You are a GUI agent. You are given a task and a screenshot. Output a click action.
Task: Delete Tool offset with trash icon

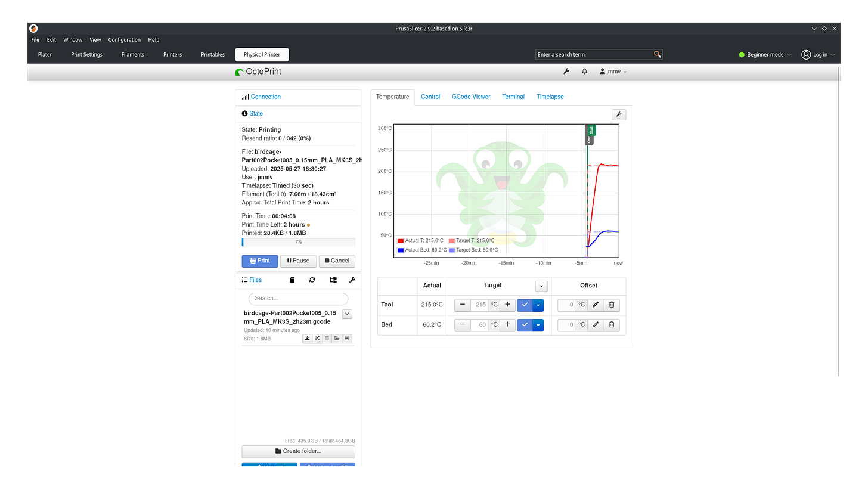point(612,305)
